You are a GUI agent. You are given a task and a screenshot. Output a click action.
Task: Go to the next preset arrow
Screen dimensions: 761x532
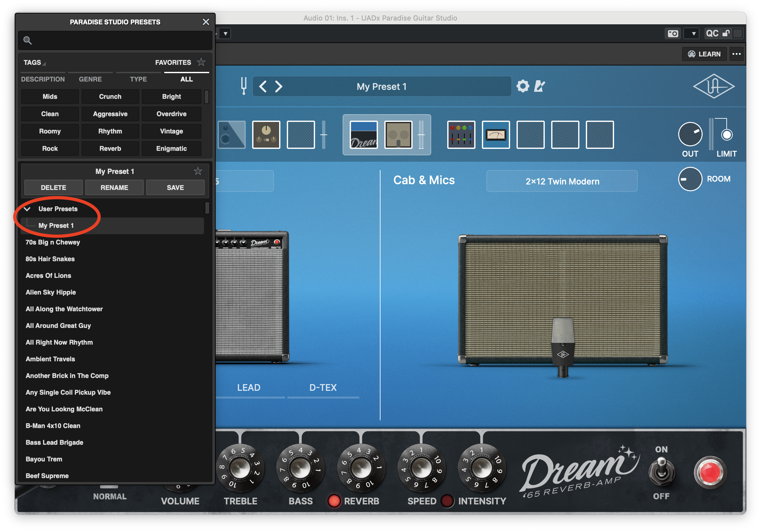pyautogui.click(x=279, y=87)
